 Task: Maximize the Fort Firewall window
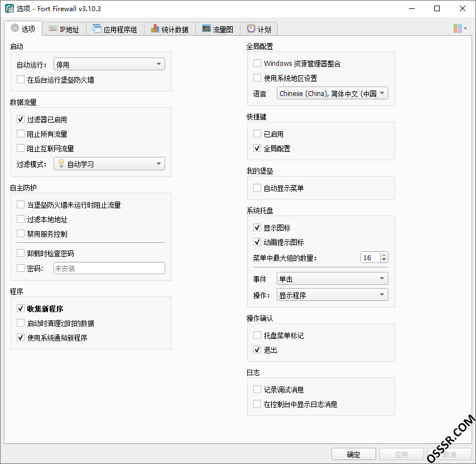click(x=437, y=8)
